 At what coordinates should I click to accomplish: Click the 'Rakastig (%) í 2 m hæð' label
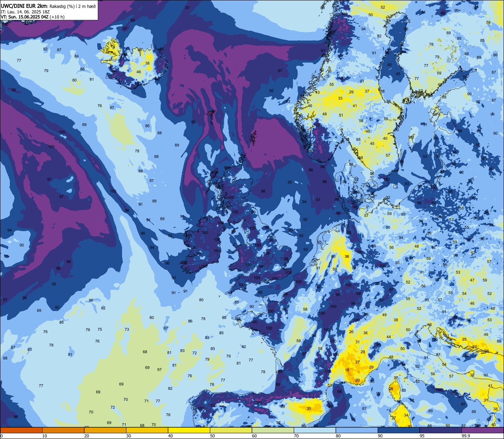pos(72,6)
